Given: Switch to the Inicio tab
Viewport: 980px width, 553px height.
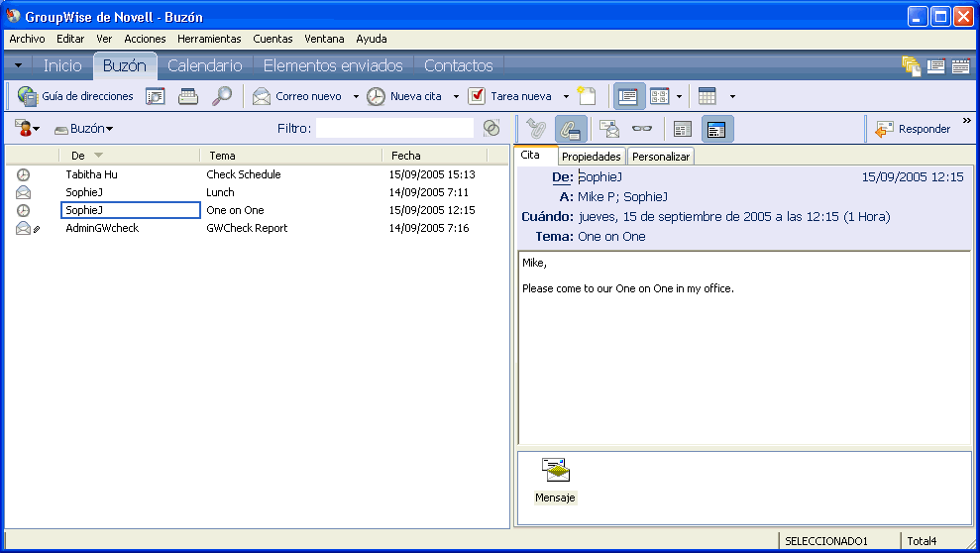Looking at the screenshot, I should click(62, 65).
